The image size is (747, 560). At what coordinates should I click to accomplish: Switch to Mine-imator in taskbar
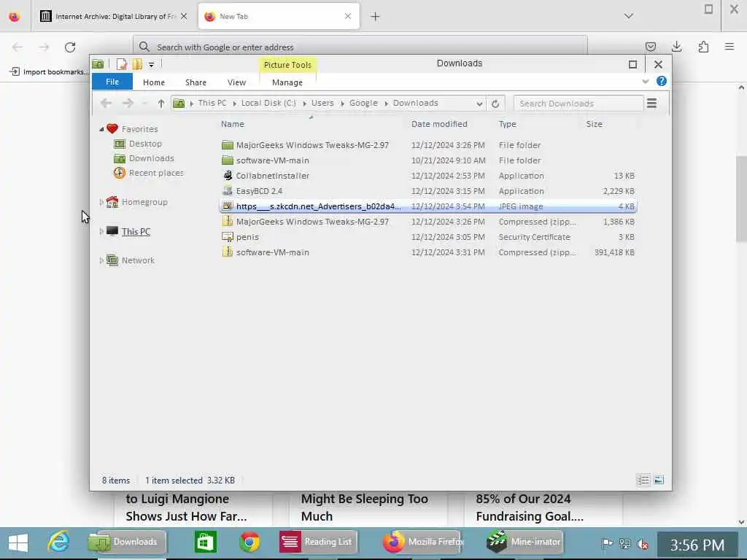pos(524,542)
